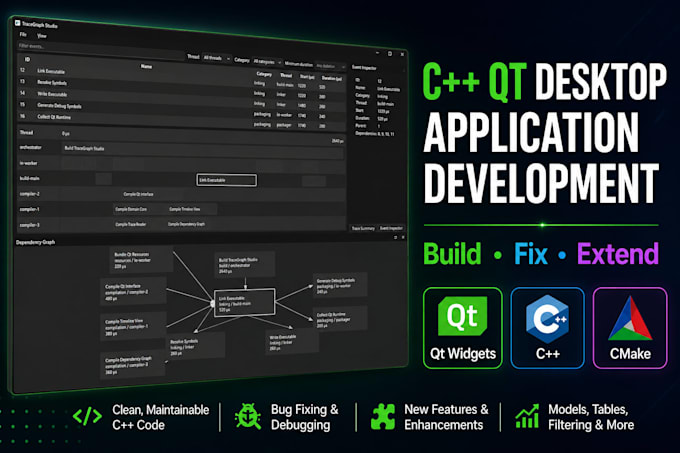
Task: Maximize the TraceGraph Studio window
Action: pos(389,54)
